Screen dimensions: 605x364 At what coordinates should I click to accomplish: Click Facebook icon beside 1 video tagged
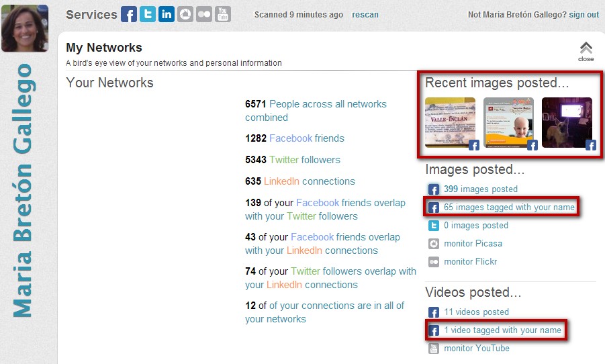[x=434, y=330]
